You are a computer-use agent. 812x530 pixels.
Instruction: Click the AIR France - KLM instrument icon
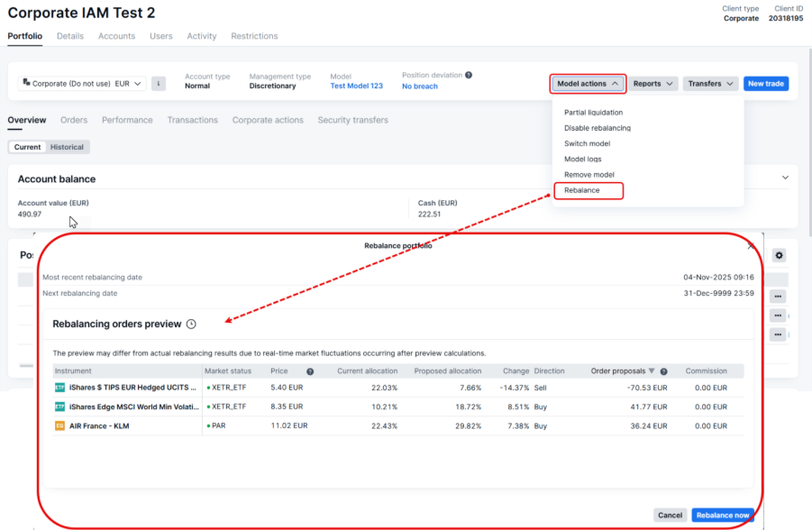point(59,425)
